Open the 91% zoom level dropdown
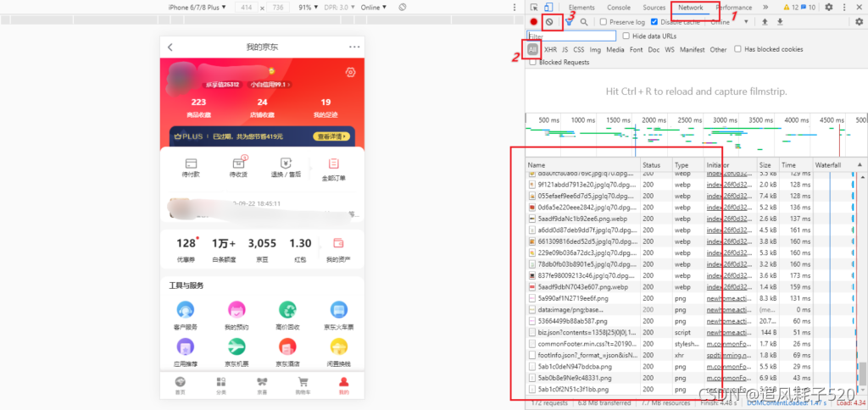 tap(309, 7)
